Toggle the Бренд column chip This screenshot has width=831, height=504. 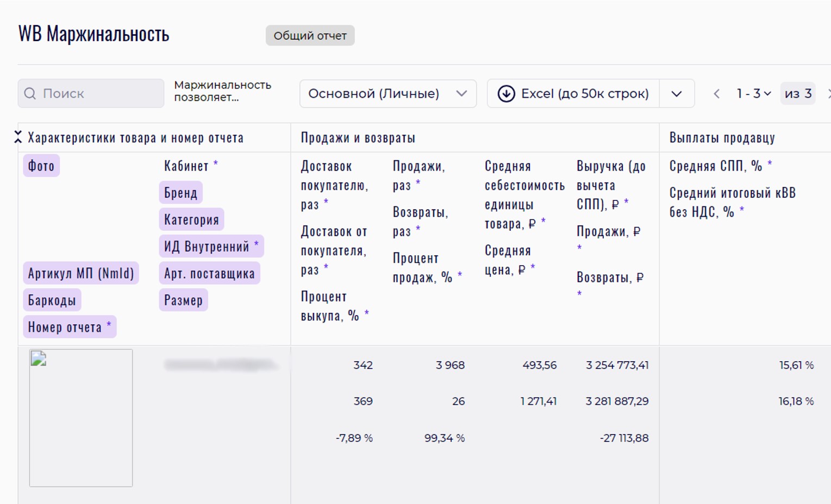(180, 193)
